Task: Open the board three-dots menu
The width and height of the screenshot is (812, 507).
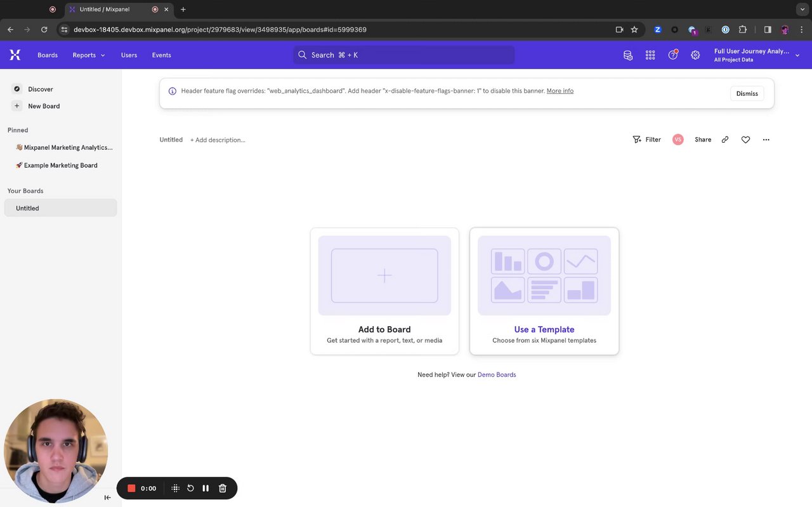Action: 766,140
